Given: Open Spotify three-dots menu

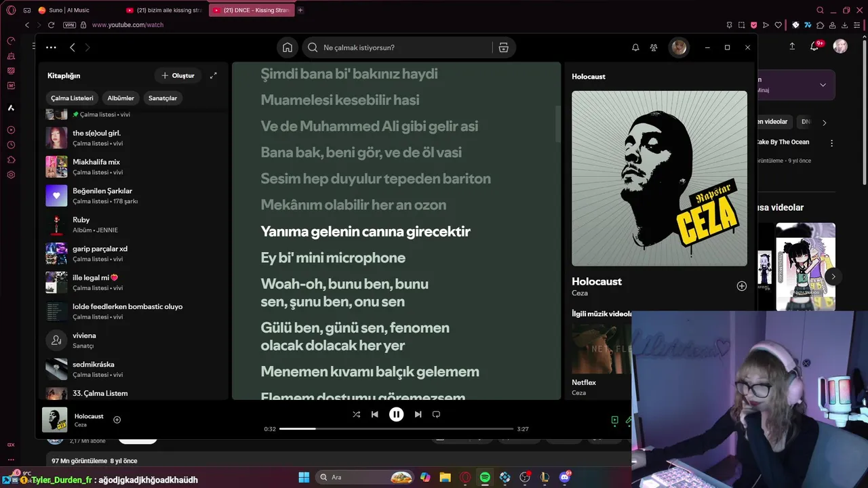Looking at the screenshot, I should [51, 47].
